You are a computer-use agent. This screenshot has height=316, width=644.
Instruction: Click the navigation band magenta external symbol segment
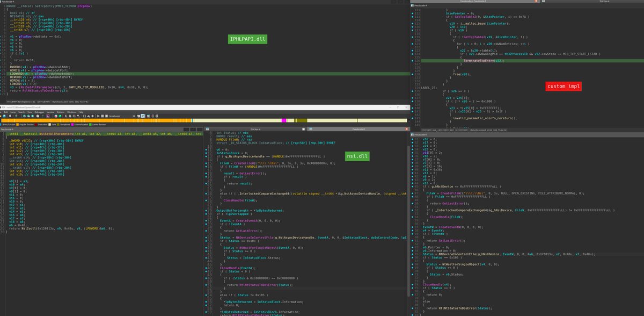coord(284,120)
